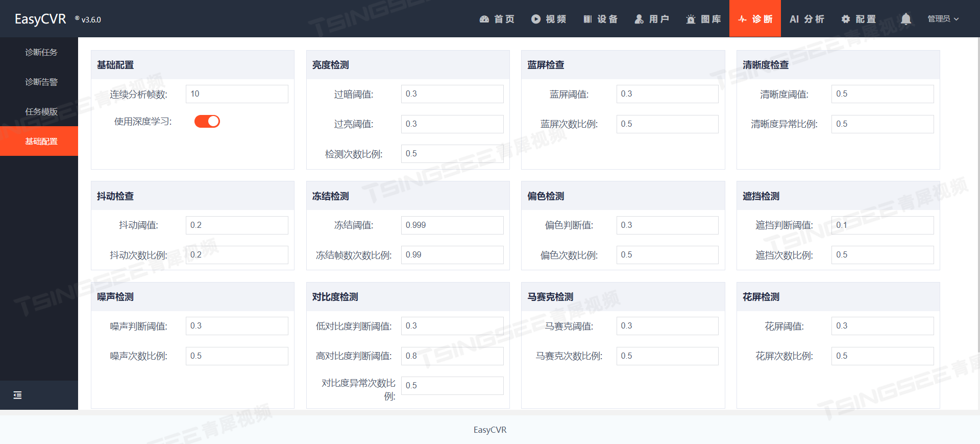Click the EasyCVR footer text

[x=490, y=430]
